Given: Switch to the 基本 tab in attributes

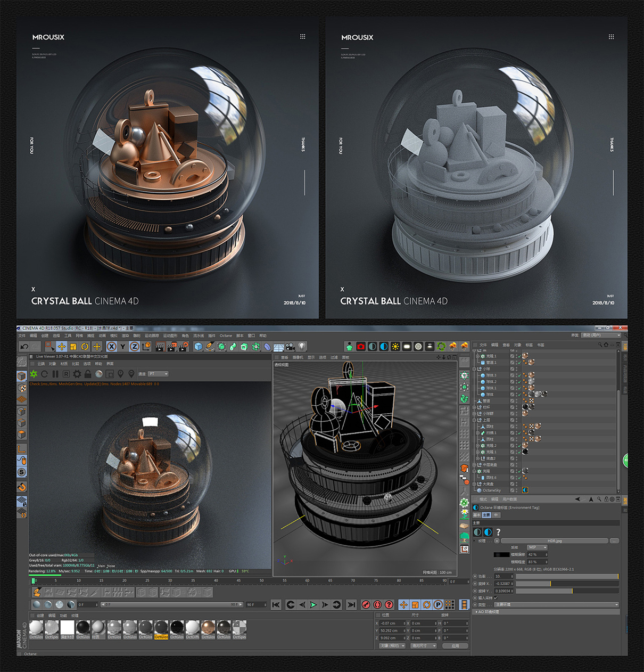Looking at the screenshot, I should [x=477, y=515].
